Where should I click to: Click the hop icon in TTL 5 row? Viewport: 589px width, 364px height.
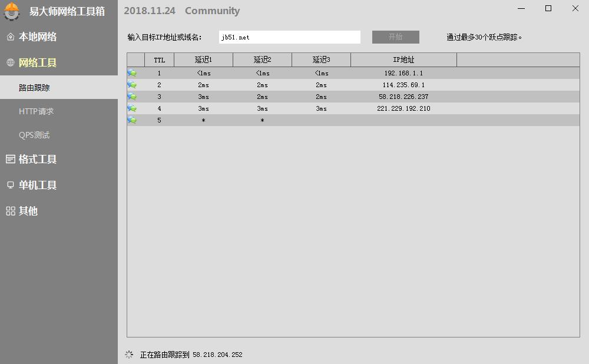(132, 120)
